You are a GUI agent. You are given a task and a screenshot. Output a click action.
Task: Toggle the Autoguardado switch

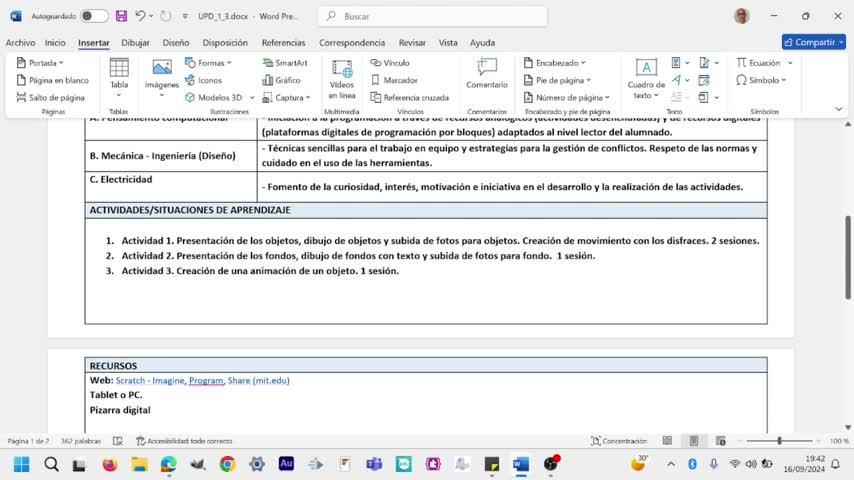click(x=94, y=16)
